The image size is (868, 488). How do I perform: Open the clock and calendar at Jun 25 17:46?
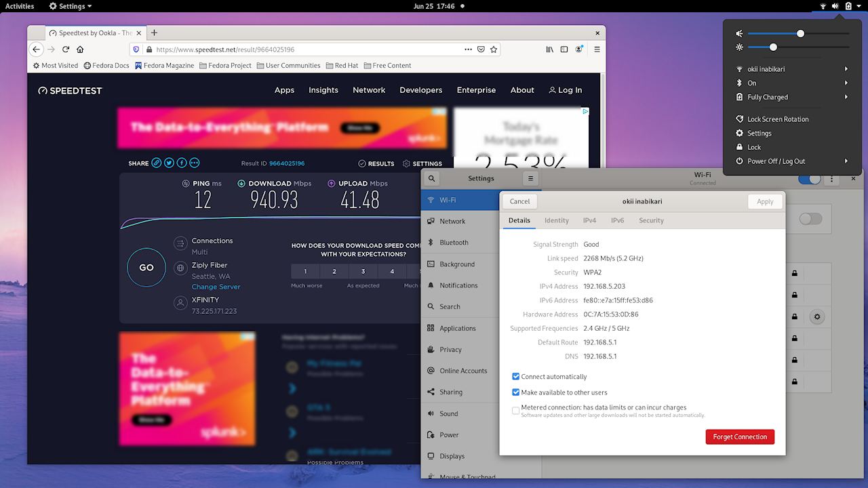434,6
